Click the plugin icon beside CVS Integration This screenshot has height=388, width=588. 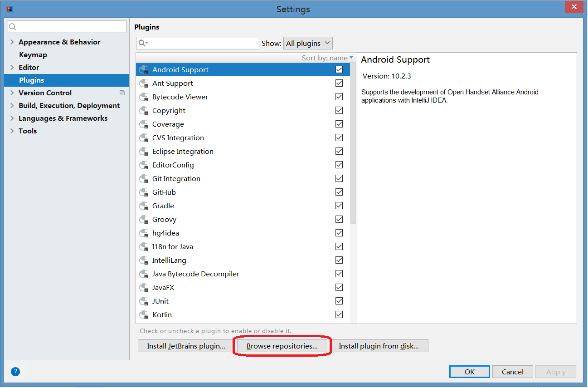(144, 138)
